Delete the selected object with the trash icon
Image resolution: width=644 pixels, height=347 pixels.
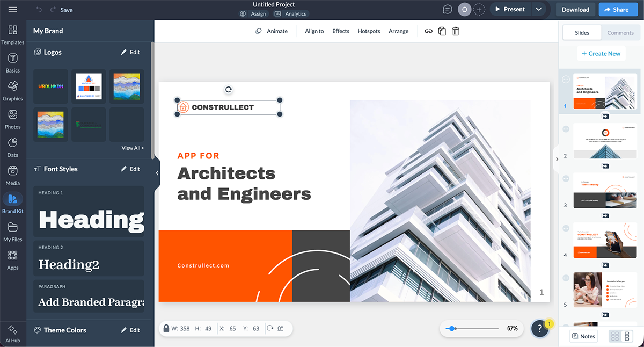point(456,31)
